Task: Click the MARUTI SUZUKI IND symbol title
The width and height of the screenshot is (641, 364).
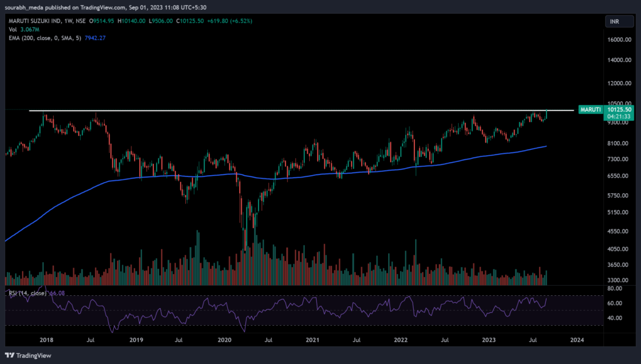Action: [36, 21]
